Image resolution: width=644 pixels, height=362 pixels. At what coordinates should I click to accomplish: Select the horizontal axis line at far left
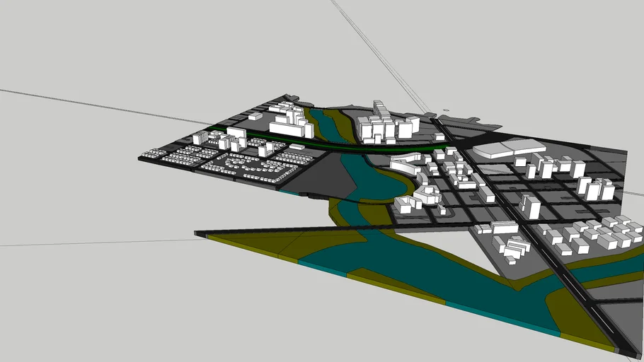71,100
